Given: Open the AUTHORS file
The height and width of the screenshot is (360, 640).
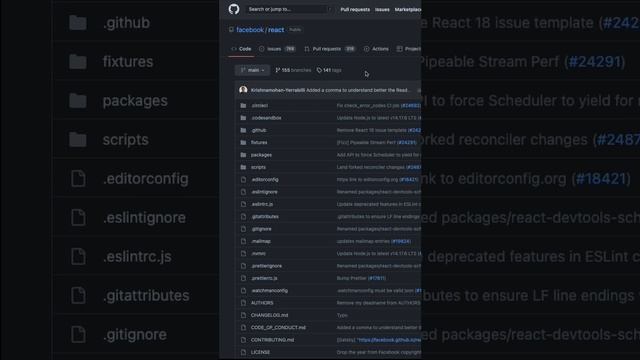Looking at the screenshot, I should coord(262,303).
